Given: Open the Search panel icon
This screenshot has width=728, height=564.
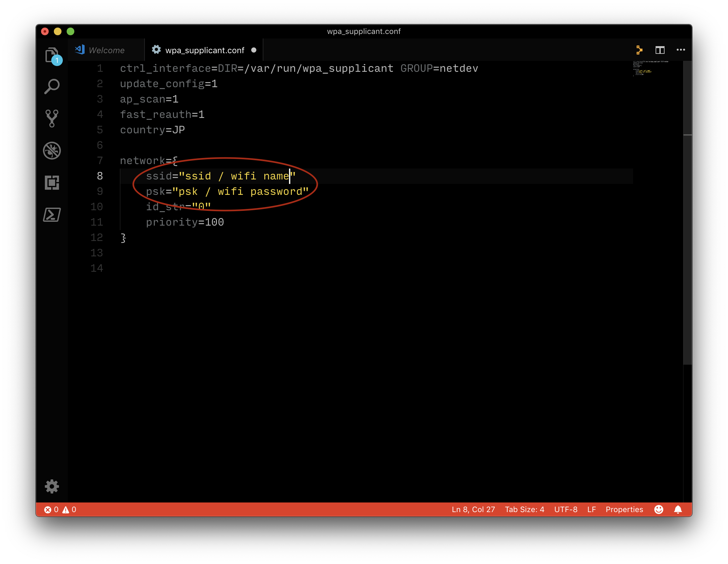Looking at the screenshot, I should coord(52,87).
